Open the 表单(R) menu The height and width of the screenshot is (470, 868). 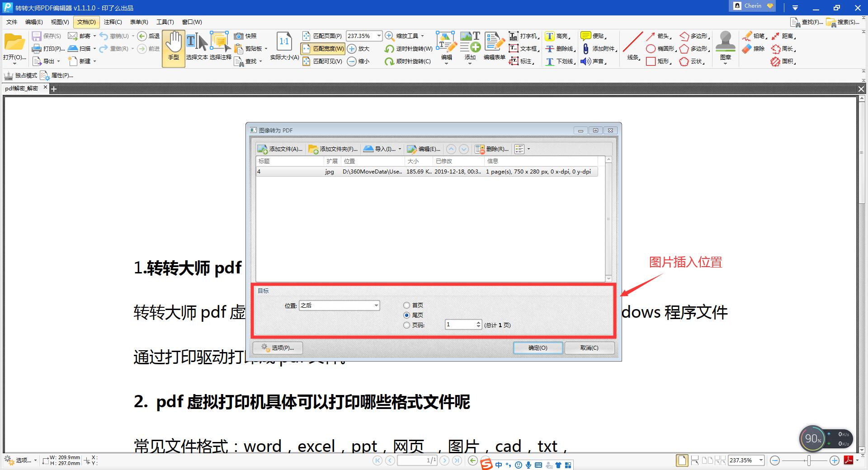coord(139,22)
